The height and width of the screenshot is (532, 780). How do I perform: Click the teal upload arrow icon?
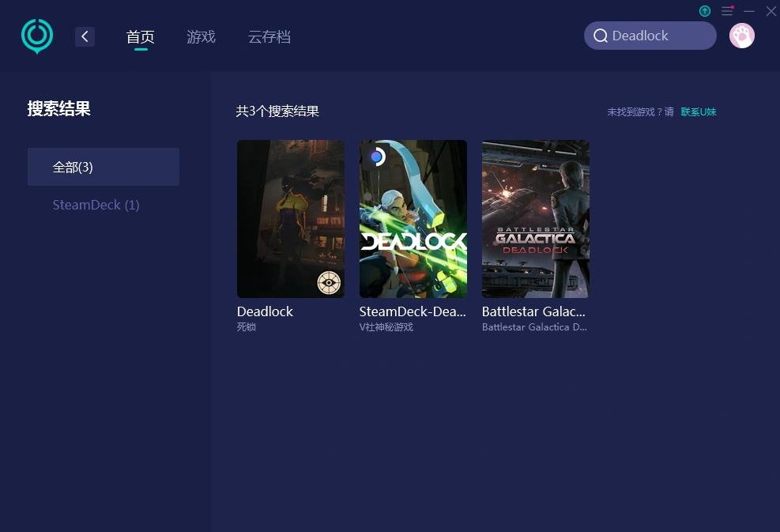click(x=704, y=10)
